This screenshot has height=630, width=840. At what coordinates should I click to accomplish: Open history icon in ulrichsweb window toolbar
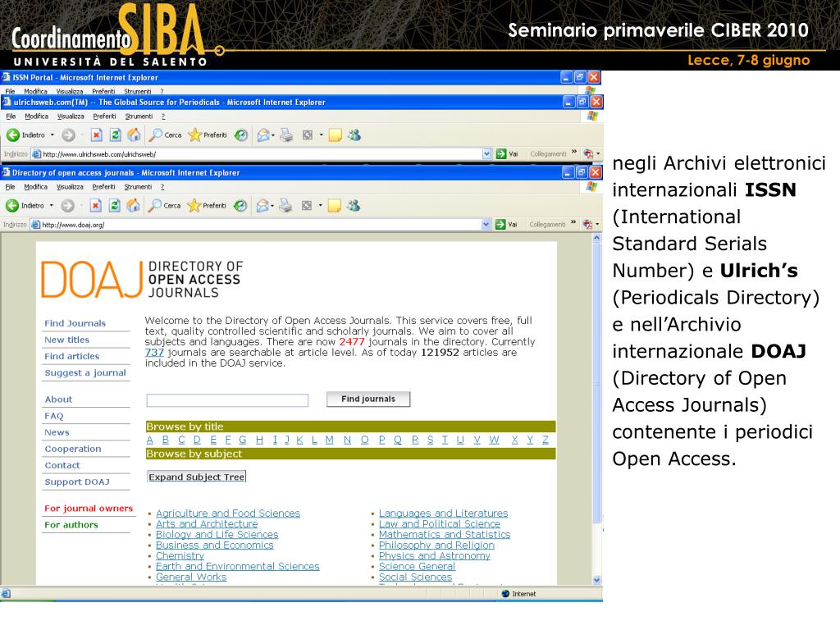[241, 135]
